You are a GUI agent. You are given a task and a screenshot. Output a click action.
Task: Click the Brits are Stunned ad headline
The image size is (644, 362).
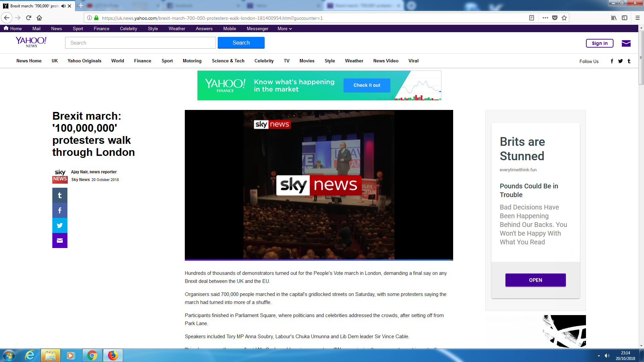tap(522, 149)
